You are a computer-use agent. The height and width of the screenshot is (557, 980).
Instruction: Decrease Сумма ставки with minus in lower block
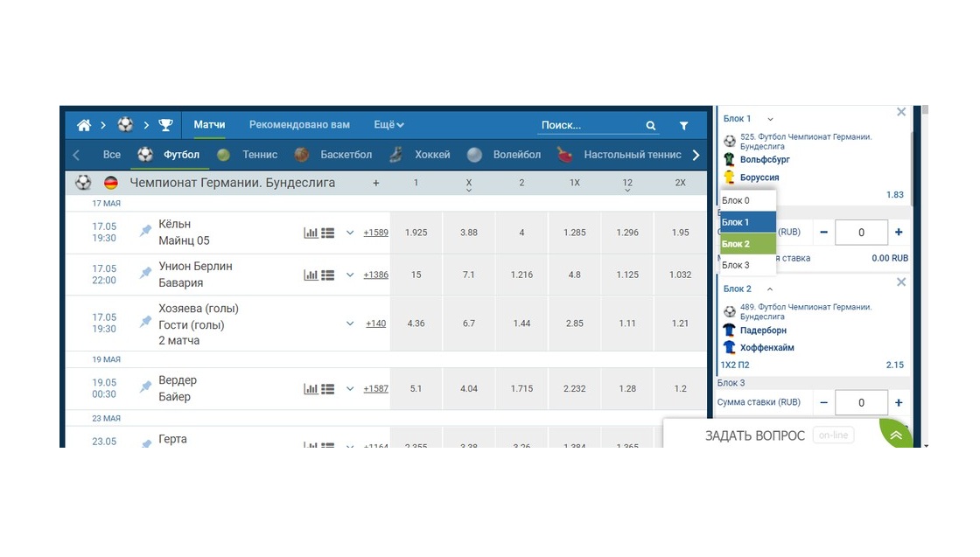point(823,403)
